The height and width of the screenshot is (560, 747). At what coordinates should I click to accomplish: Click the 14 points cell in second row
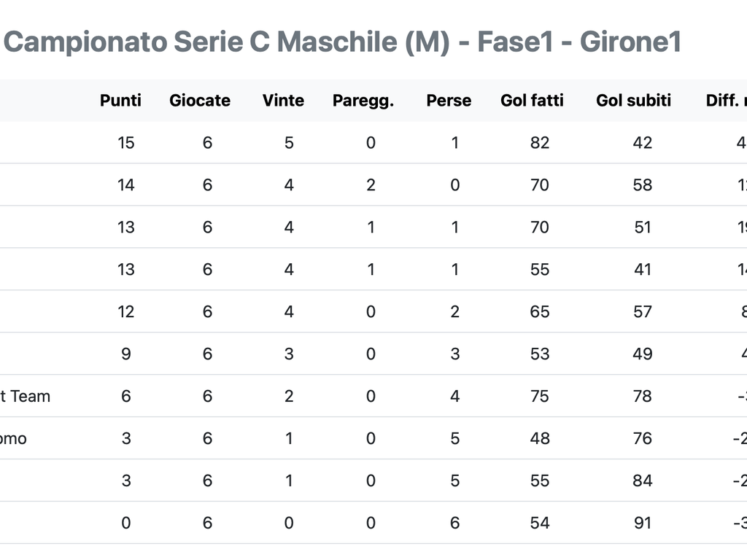[125, 184]
